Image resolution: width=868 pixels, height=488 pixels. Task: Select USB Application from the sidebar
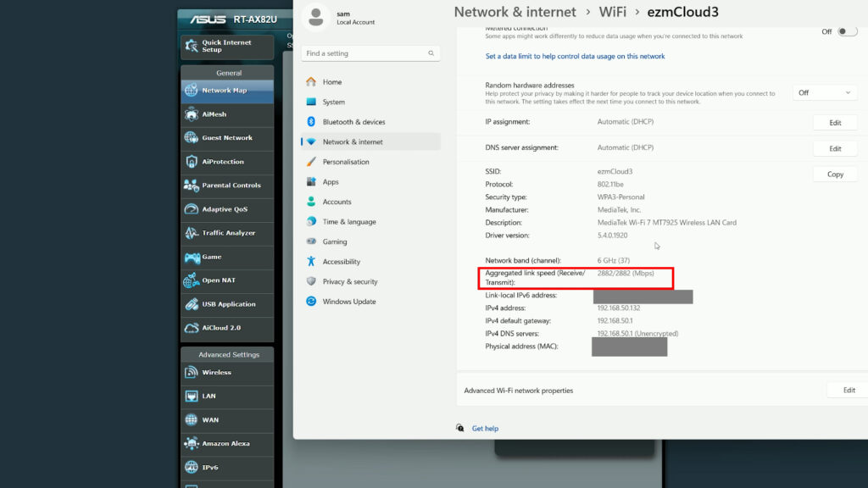click(224, 303)
